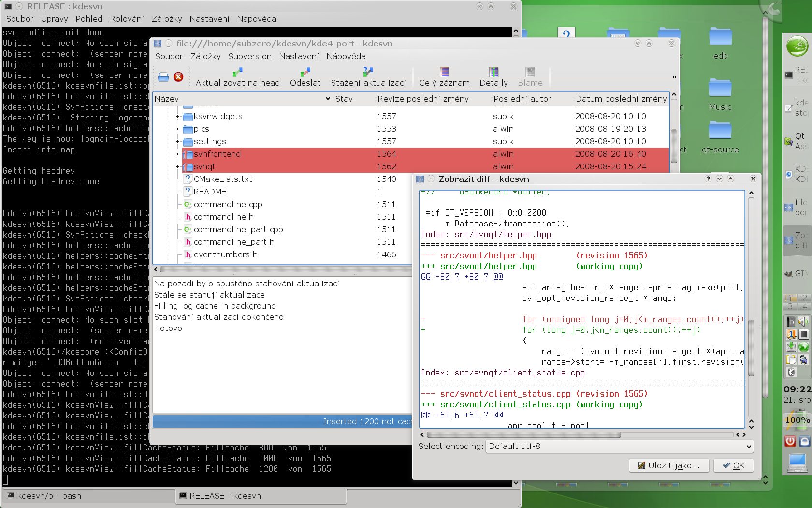Switch to RELEASE : kdesvn terminal tab
This screenshot has height=508, width=812.
261,496
